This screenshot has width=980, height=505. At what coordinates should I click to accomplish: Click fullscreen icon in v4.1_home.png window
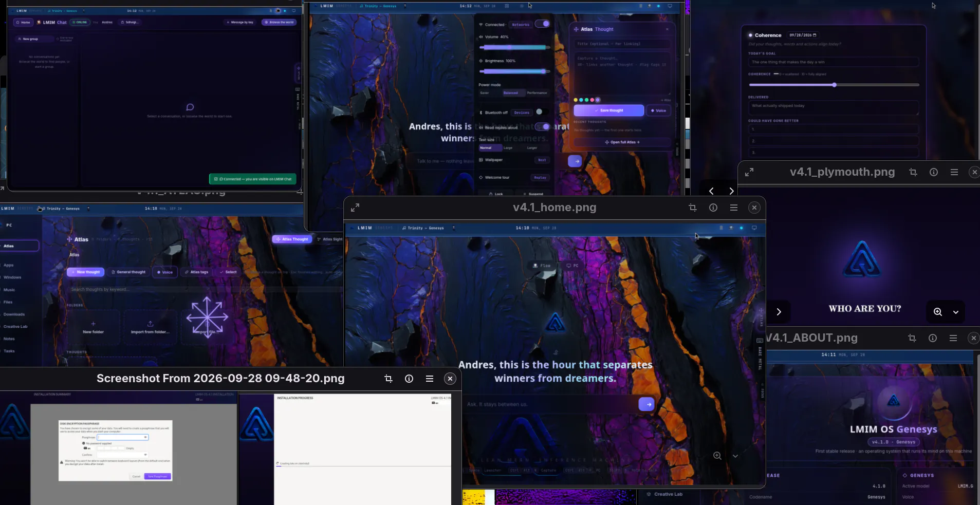[355, 208]
